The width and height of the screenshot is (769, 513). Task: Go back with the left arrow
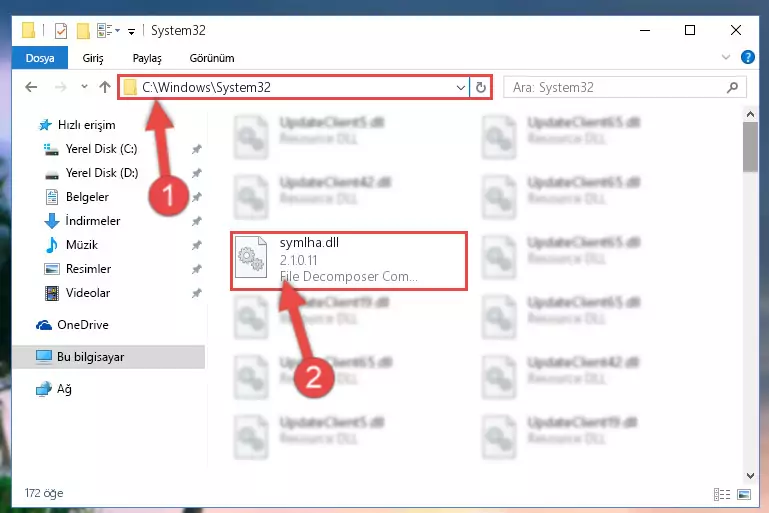(x=31, y=87)
